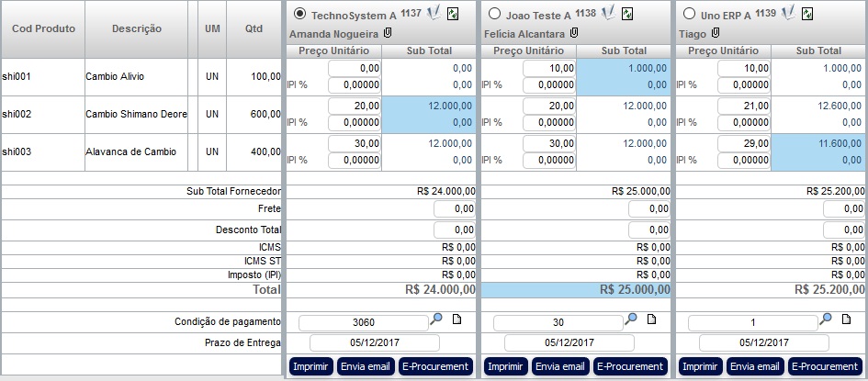
Task: Open the attachment clip next to Felícia Alcantara
Action: 574,33
